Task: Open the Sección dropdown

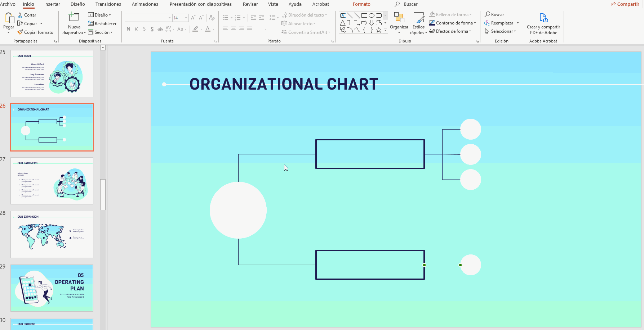Action: pyautogui.click(x=100, y=32)
